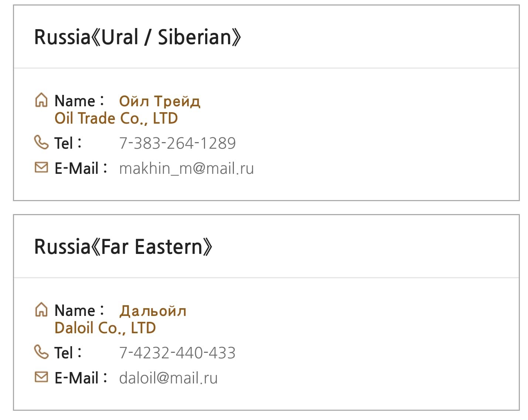The image size is (528, 420).
Task: Select the Oil Trade Co., LTD text
Action: tap(116, 119)
